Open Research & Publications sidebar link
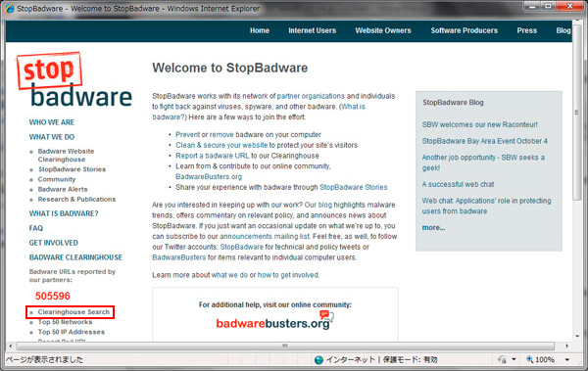The image size is (588, 371). coord(76,200)
